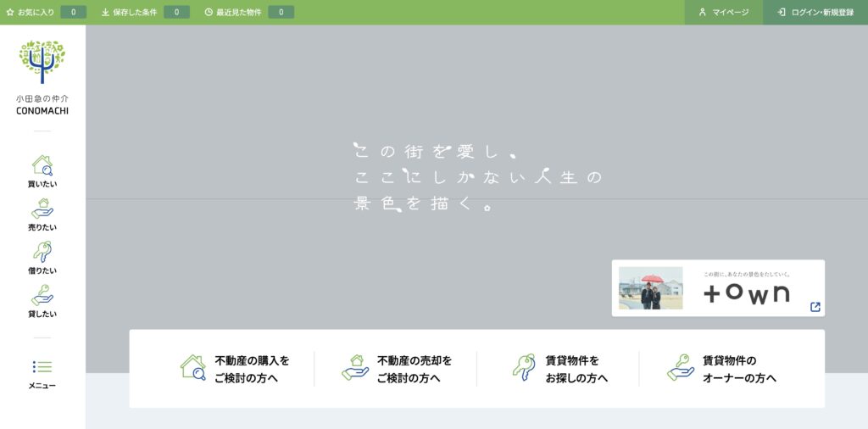The height and width of the screenshot is (429, 868).
Task: Click the メニュー sidebar label
Action: click(x=42, y=386)
